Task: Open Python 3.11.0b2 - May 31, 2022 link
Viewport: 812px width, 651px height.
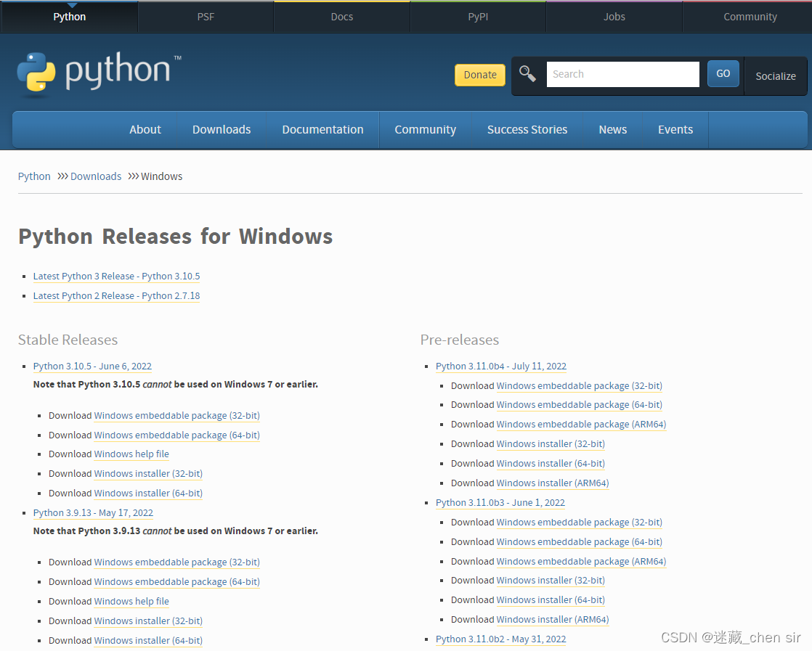Action: [500, 639]
